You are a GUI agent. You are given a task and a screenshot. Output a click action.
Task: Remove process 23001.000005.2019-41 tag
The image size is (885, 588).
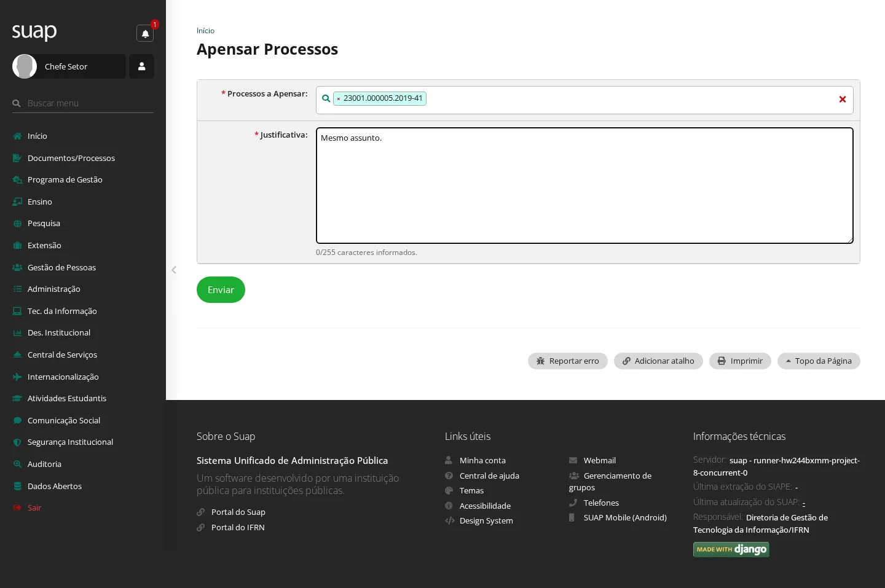tap(339, 98)
